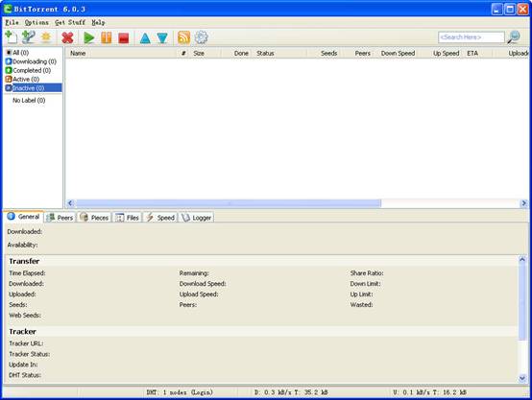
Task: Click the red Stop torrent icon
Action: tap(124, 37)
